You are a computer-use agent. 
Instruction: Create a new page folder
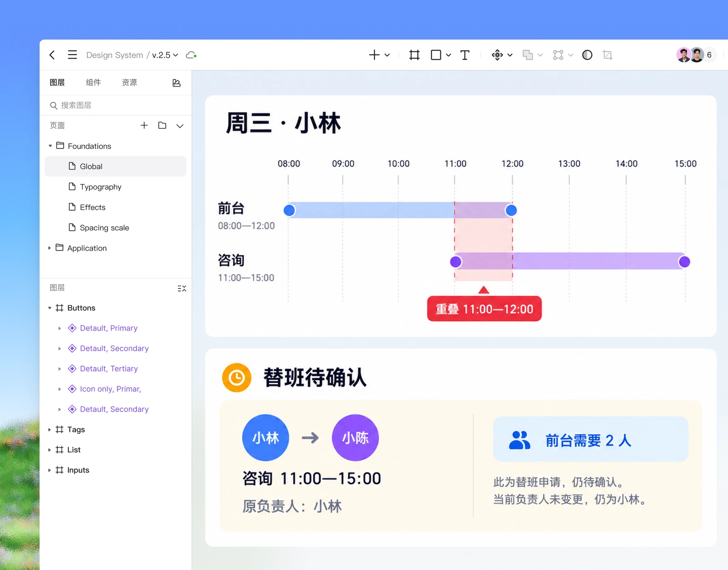point(162,125)
